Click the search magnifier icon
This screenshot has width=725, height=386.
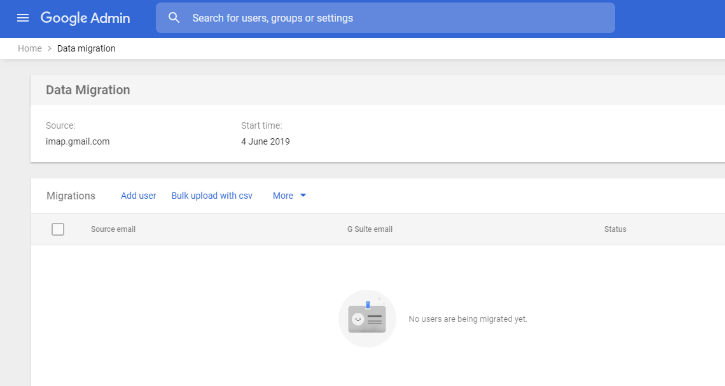coord(174,18)
